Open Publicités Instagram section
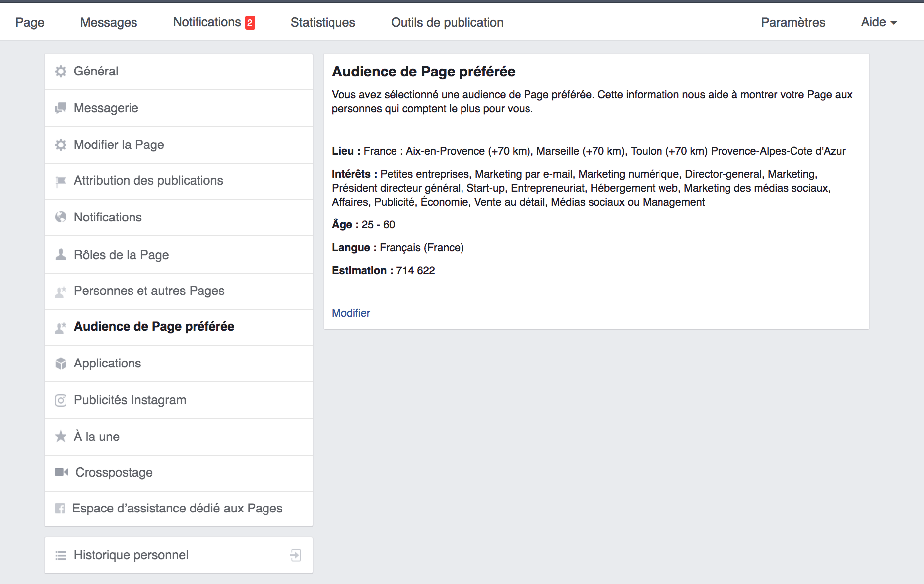 pos(179,400)
